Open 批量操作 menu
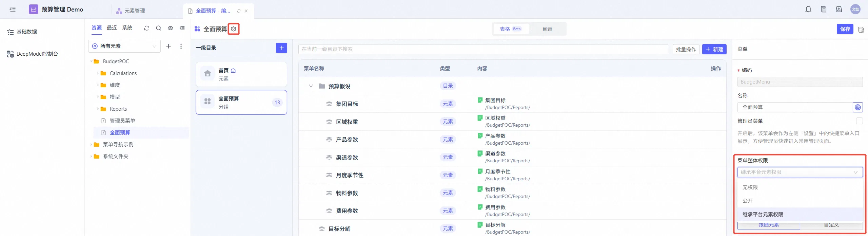 (686, 50)
